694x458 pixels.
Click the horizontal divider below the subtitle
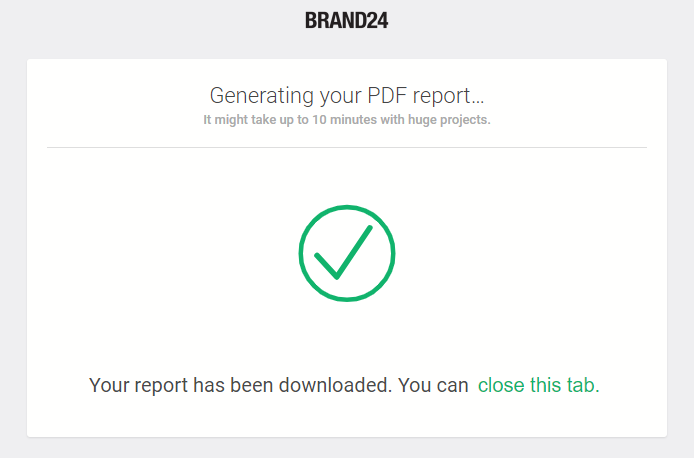[346, 147]
